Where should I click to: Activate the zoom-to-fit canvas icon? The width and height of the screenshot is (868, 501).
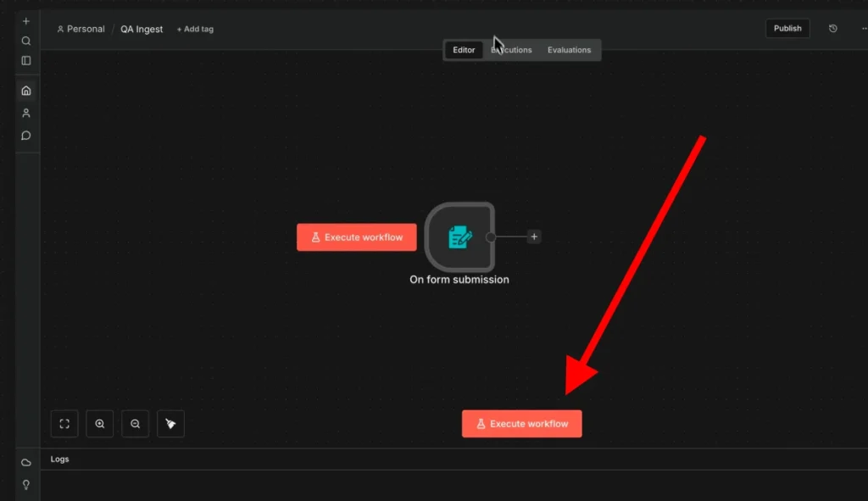[64, 423]
